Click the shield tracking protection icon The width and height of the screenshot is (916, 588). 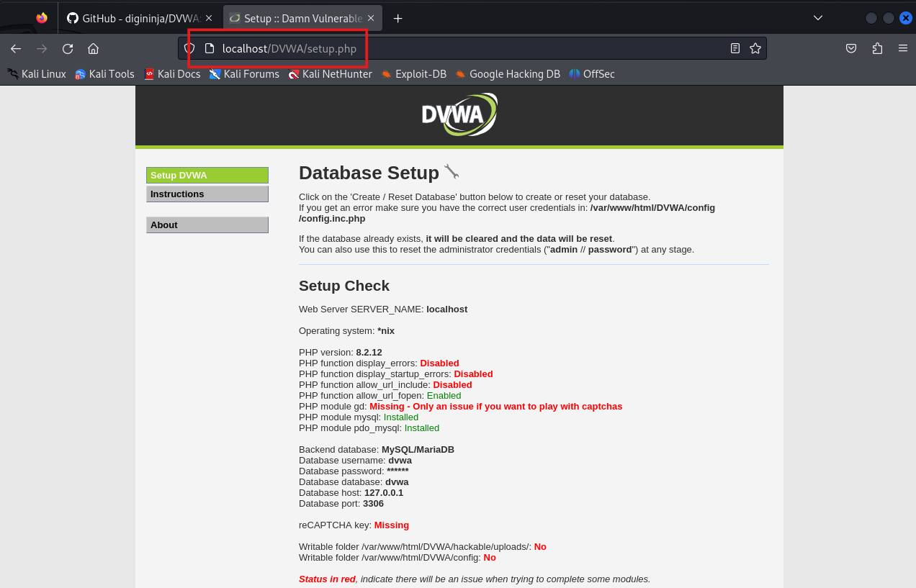click(189, 48)
